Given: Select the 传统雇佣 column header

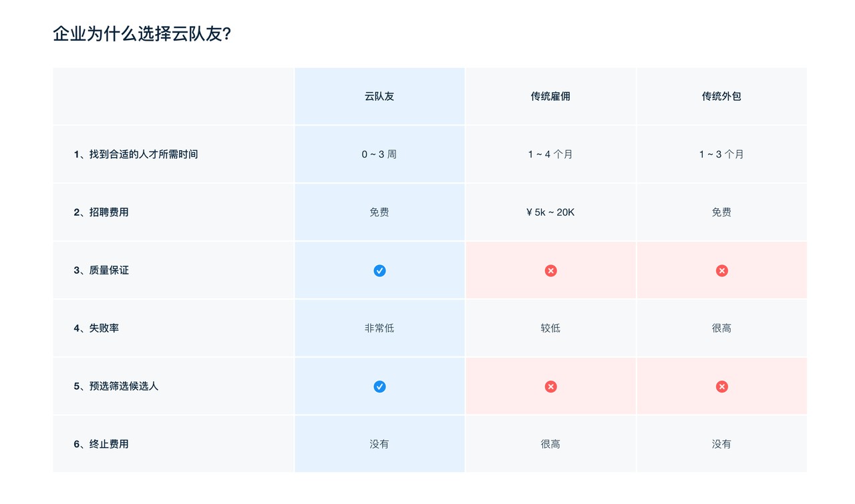Looking at the screenshot, I should coord(550,96).
